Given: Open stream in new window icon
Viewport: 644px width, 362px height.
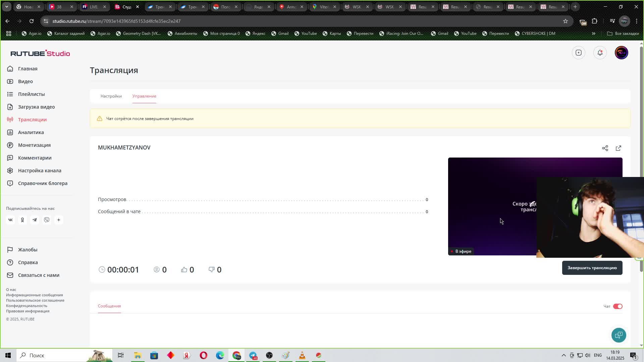Looking at the screenshot, I should click(x=618, y=148).
